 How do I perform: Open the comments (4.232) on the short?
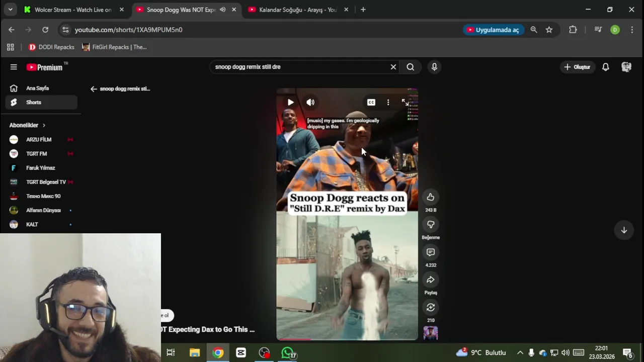tap(431, 252)
